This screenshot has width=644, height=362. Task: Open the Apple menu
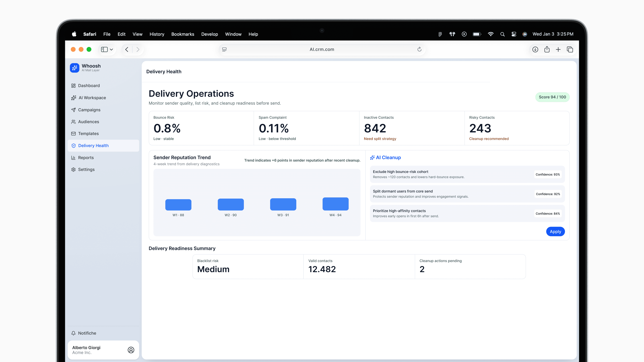point(74,34)
